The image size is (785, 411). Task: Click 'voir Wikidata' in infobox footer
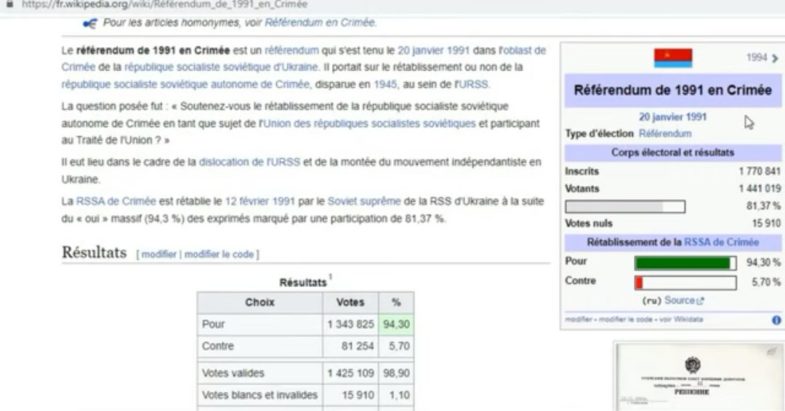pos(681,319)
